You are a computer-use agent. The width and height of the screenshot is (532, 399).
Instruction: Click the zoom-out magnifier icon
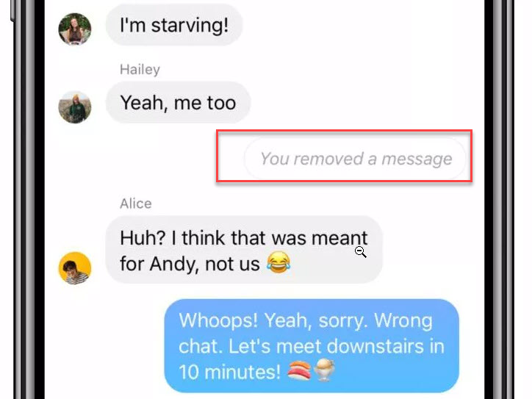click(x=360, y=252)
